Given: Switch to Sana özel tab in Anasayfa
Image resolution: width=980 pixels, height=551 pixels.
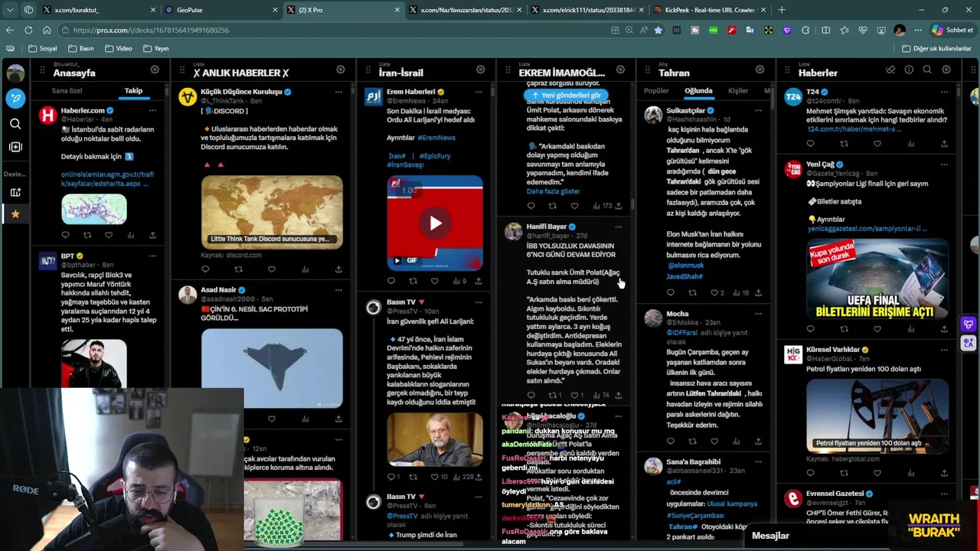Looking at the screenshot, I should pos(67,90).
